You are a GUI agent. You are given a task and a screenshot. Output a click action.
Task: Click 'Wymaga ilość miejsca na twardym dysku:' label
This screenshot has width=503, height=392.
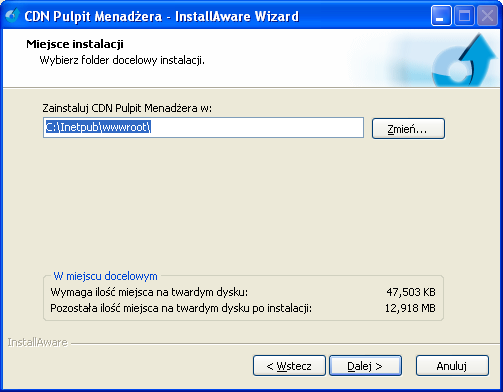(x=149, y=292)
